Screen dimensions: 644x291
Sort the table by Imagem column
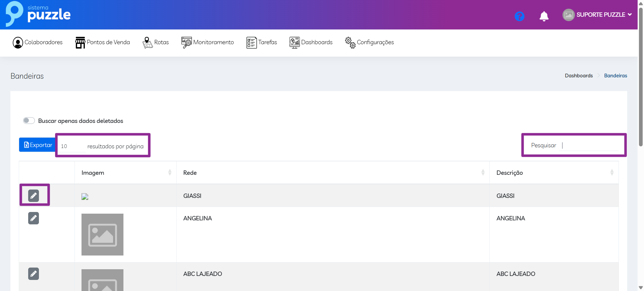[170, 172]
